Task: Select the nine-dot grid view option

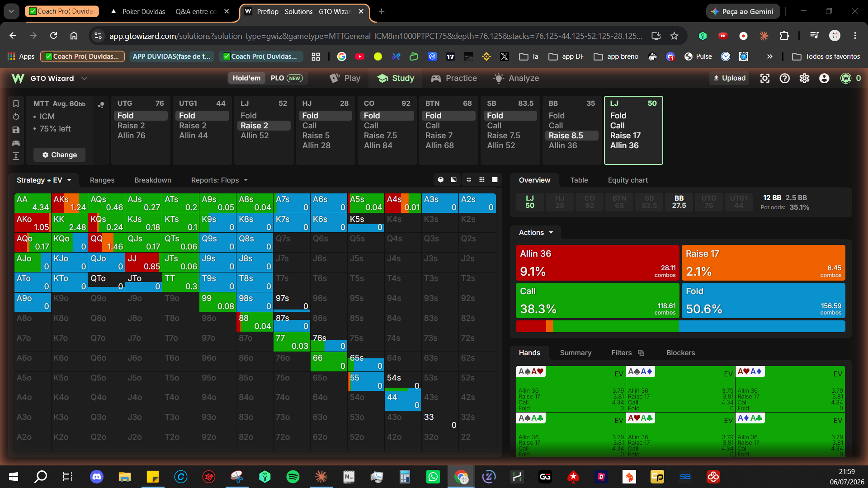Action: coord(482,180)
